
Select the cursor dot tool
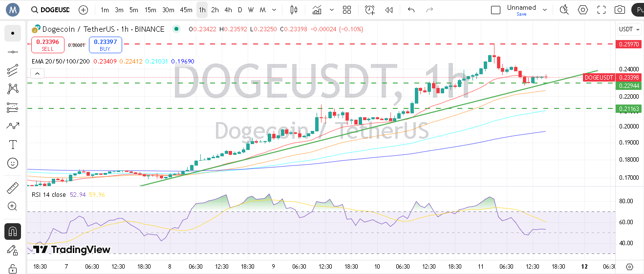[x=13, y=33]
